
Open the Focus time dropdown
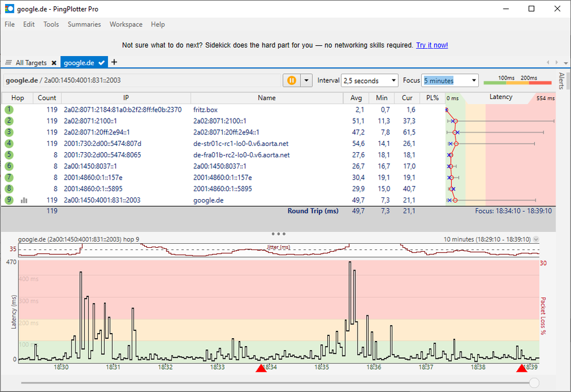tap(473, 81)
